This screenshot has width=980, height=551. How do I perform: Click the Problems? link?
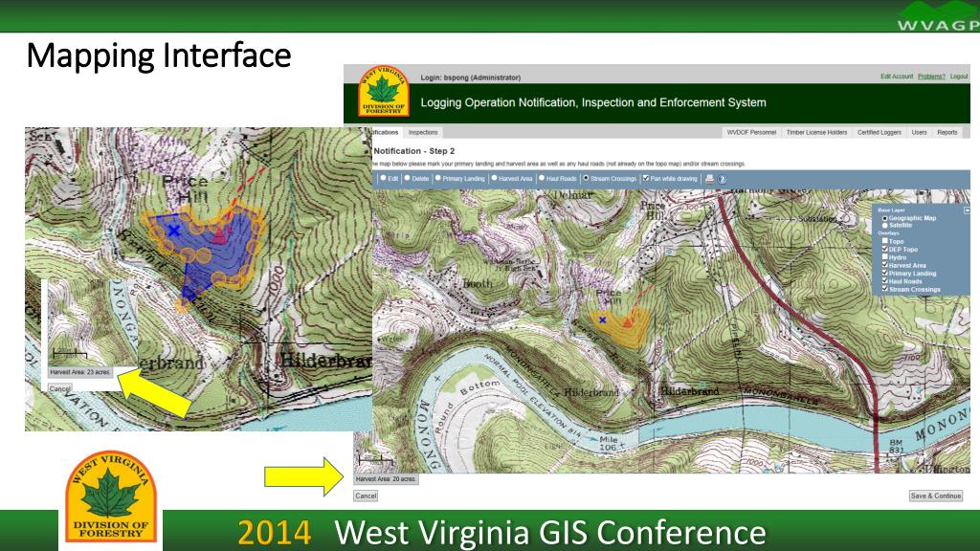(931, 77)
